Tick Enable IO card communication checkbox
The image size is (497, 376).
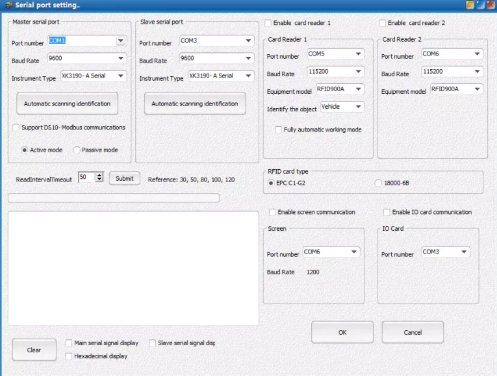tap(387, 212)
